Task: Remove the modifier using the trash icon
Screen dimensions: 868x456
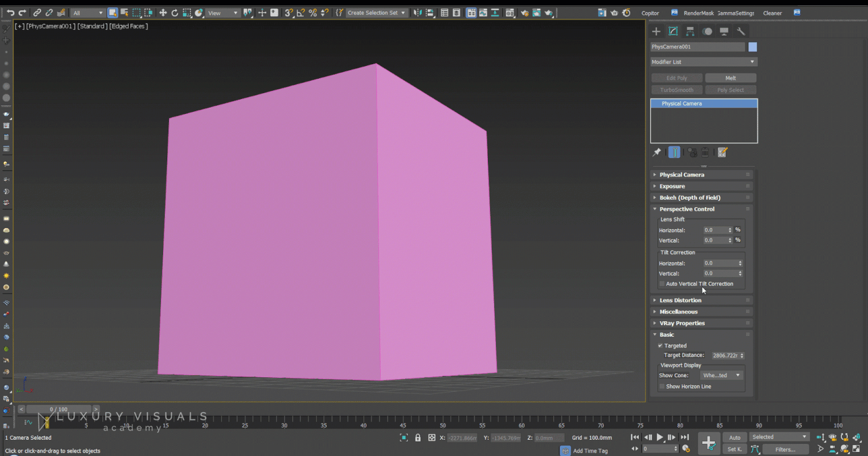Action: 705,152
